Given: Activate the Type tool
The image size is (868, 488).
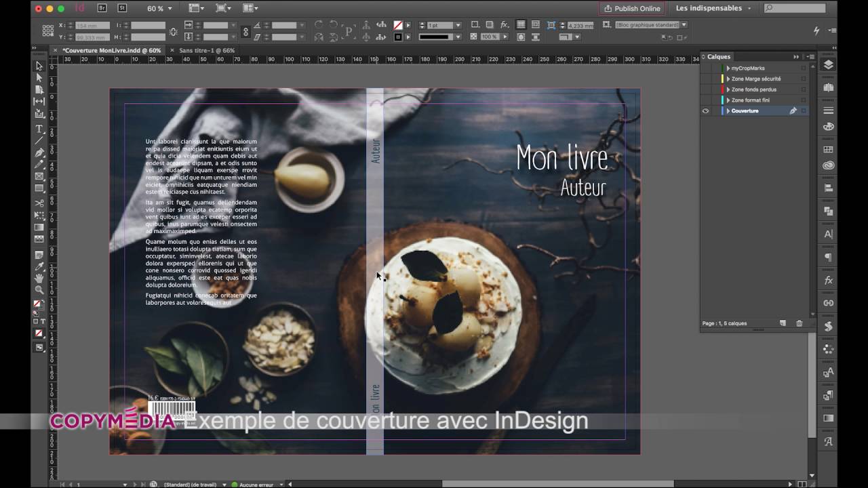Looking at the screenshot, I should point(39,129).
